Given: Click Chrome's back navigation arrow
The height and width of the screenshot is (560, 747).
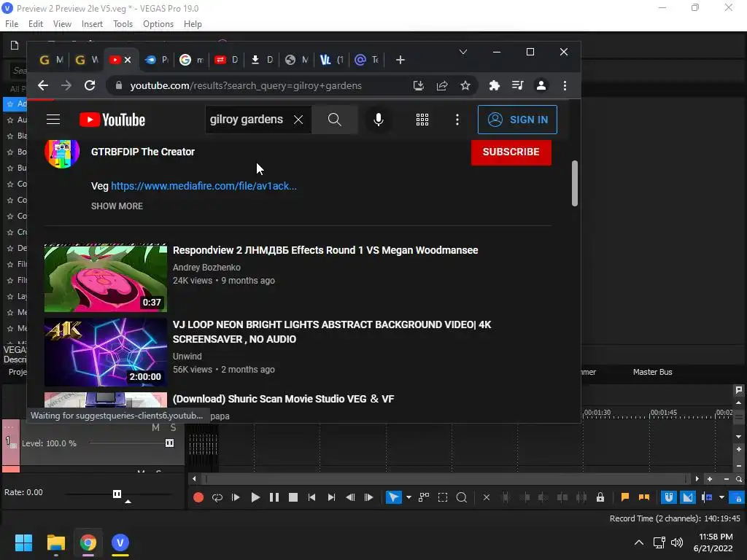Looking at the screenshot, I should tap(43, 86).
